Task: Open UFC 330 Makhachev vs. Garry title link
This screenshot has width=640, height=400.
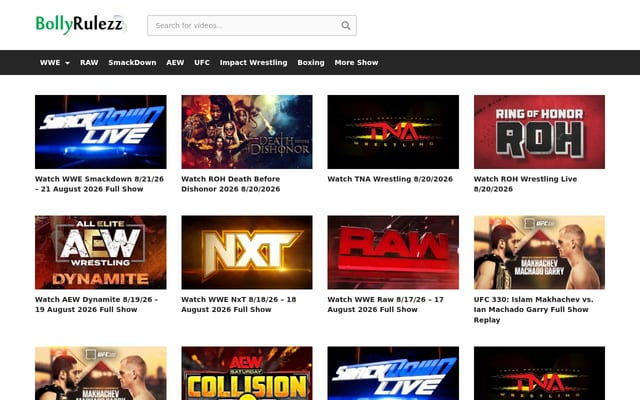Action: pos(533,310)
